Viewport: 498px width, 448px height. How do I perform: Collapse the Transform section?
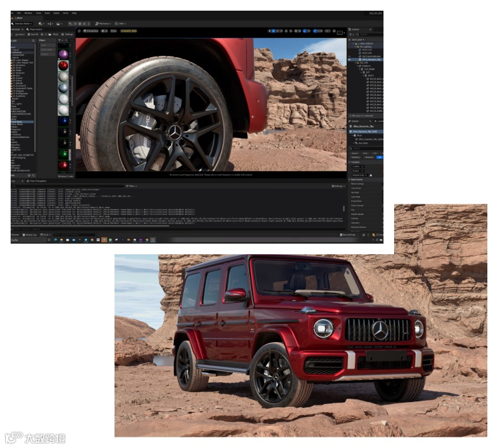[350, 162]
